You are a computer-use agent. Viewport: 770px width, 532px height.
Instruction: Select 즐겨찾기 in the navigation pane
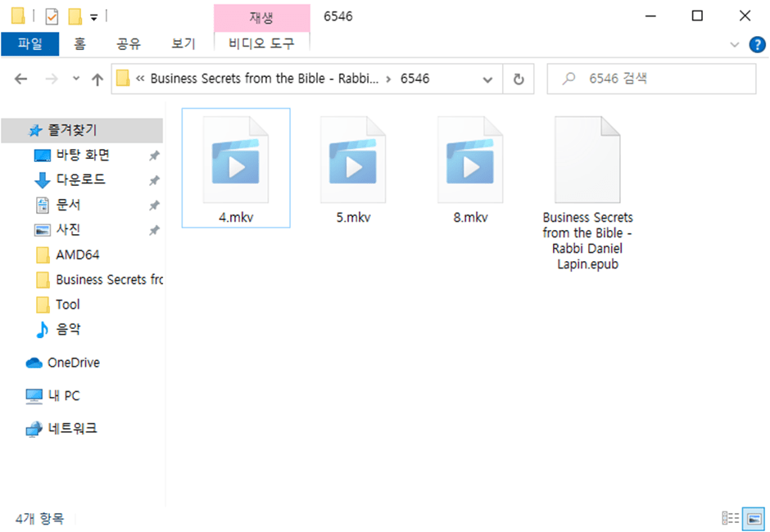click(x=82, y=131)
